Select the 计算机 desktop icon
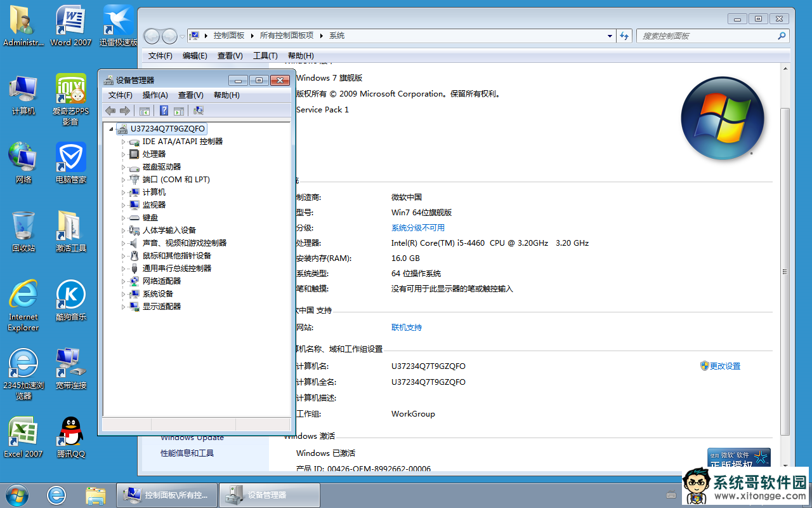The height and width of the screenshot is (508, 812). pyautogui.click(x=23, y=95)
